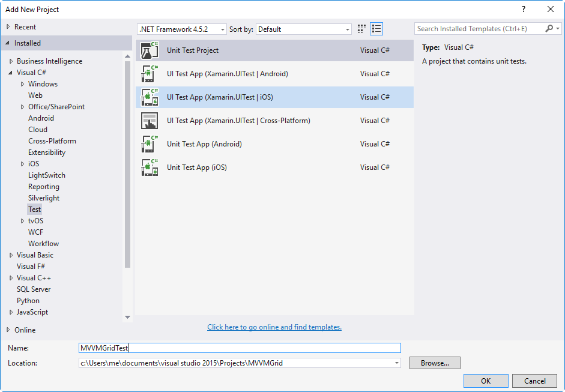Collapse the Installed section
The height and width of the screenshot is (392, 565).
pos(8,43)
